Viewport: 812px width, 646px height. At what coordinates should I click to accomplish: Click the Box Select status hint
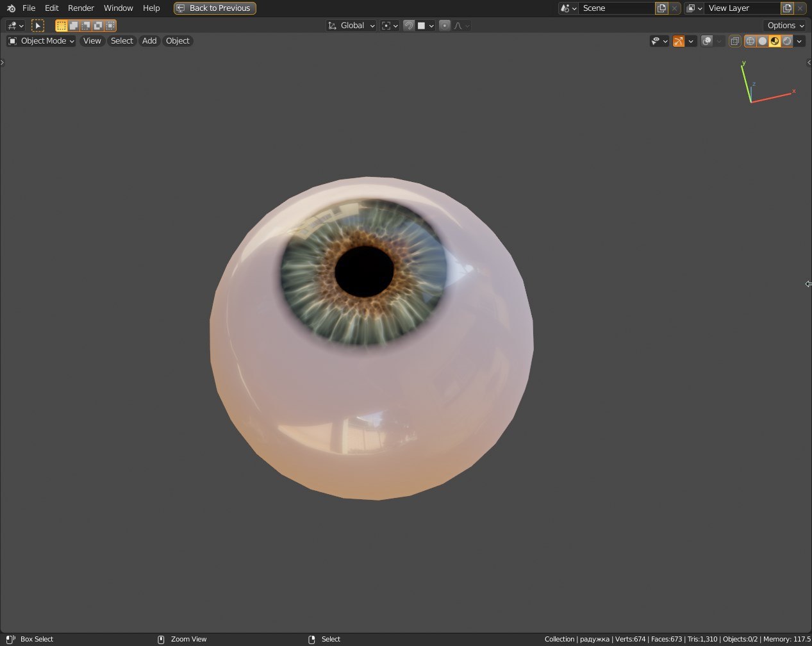37,639
